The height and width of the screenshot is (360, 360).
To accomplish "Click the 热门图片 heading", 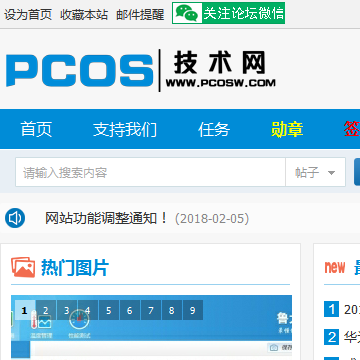I will [x=75, y=268].
